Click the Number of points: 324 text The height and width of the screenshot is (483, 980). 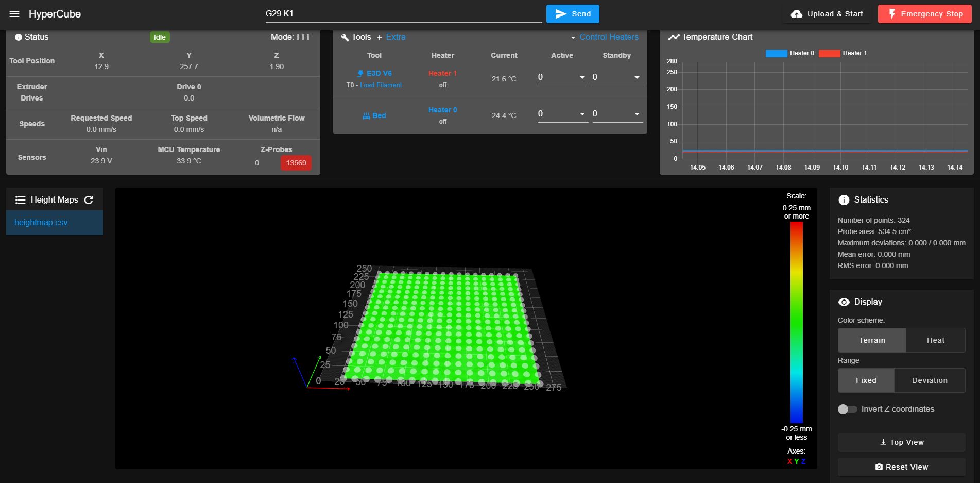pos(873,220)
